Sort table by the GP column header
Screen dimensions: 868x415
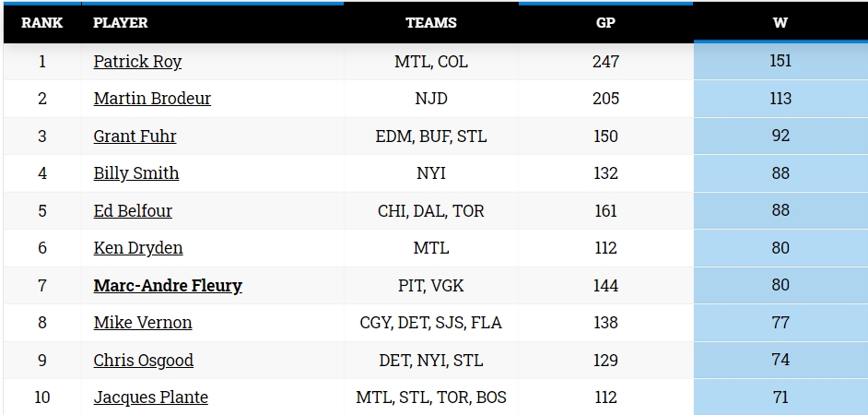pyautogui.click(x=605, y=23)
